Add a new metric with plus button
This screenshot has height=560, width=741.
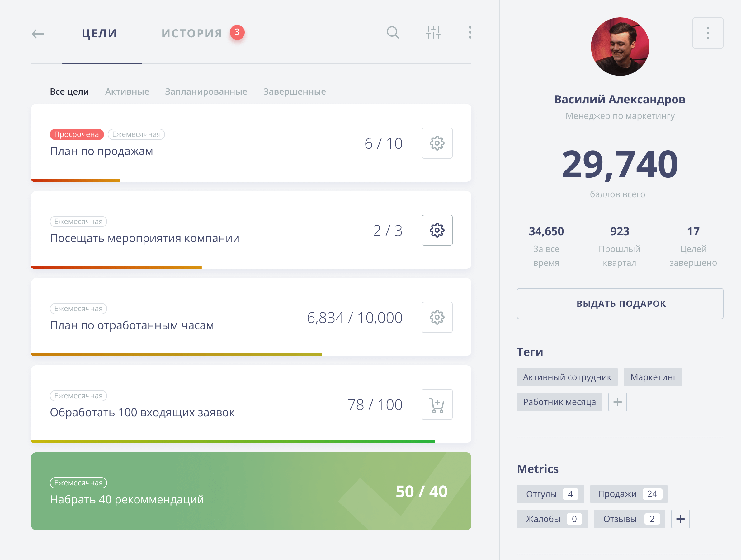click(x=680, y=519)
